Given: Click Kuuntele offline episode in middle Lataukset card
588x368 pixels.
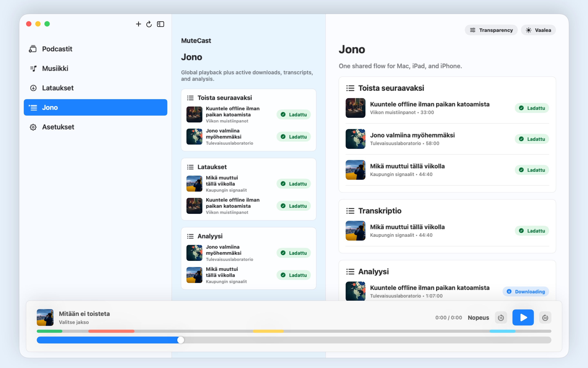Looking at the screenshot, I should (248, 206).
